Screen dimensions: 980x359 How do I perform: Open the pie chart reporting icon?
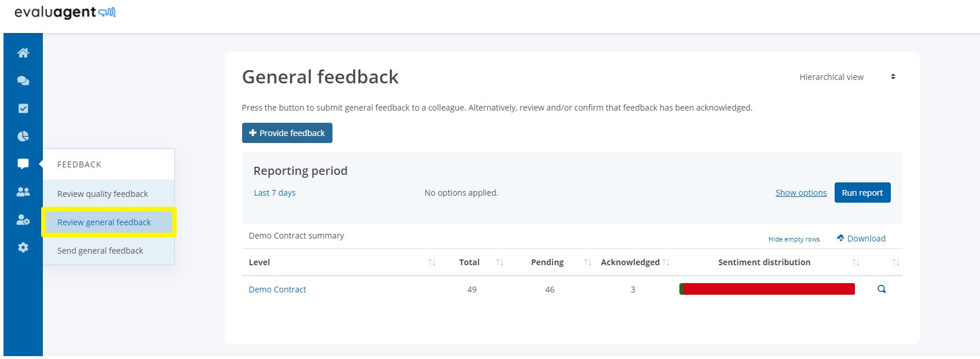click(23, 136)
